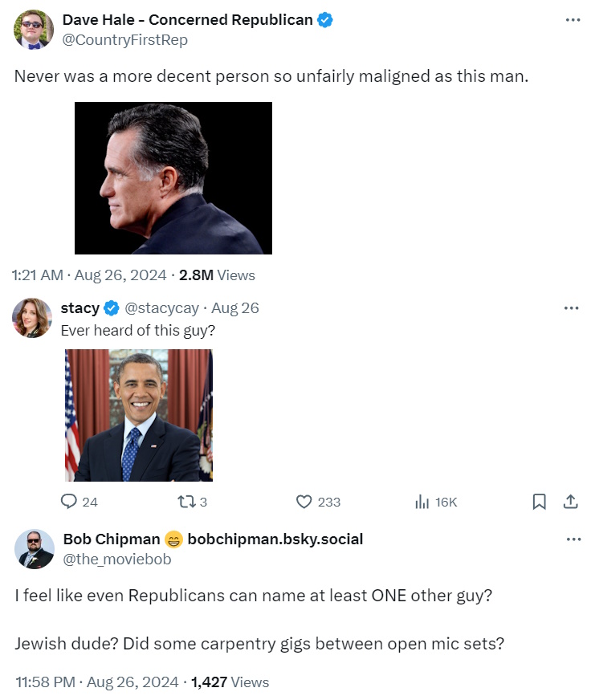The height and width of the screenshot is (700, 595).
Task: Open more options on Dave Hale's tweet
Action: coord(573,20)
